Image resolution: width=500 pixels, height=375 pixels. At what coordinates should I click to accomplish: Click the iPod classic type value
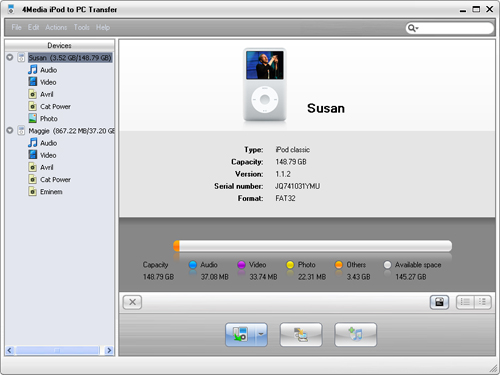(x=293, y=150)
